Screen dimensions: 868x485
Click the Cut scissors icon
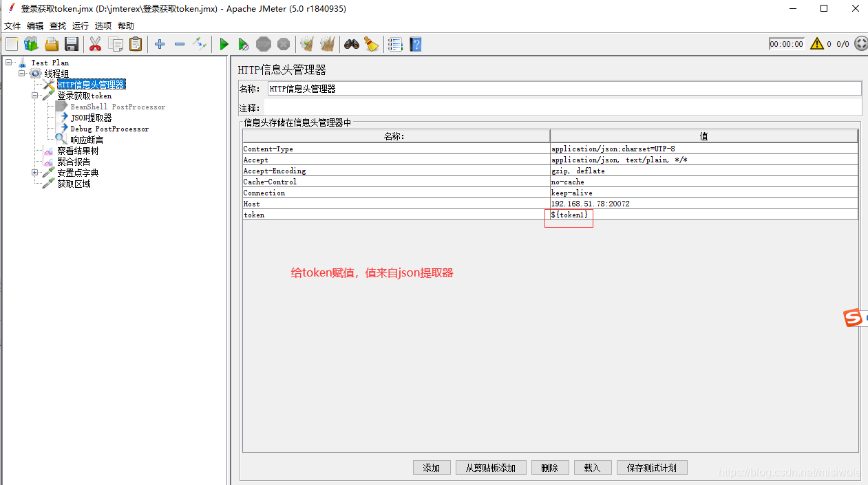pyautogui.click(x=96, y=44)
